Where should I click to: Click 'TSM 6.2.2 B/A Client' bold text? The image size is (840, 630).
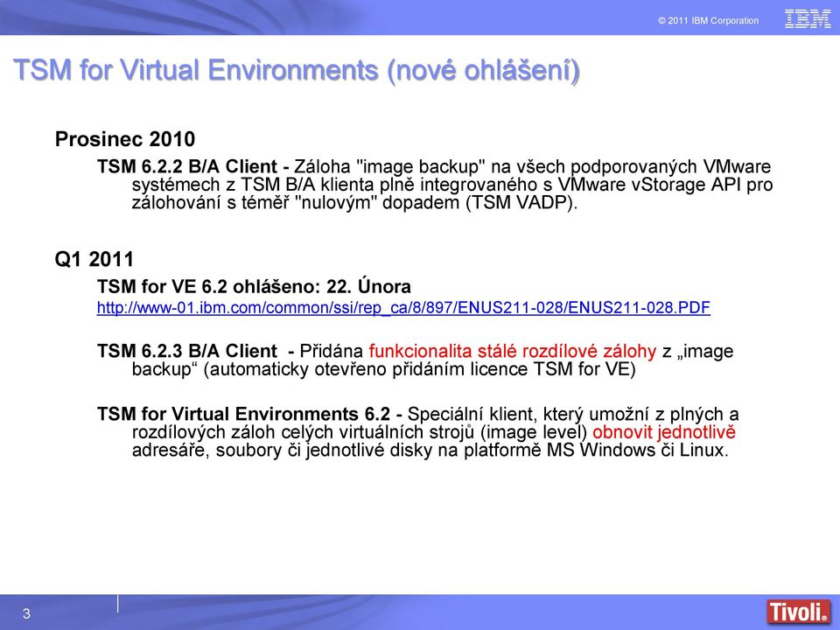[x=187, y=166]
